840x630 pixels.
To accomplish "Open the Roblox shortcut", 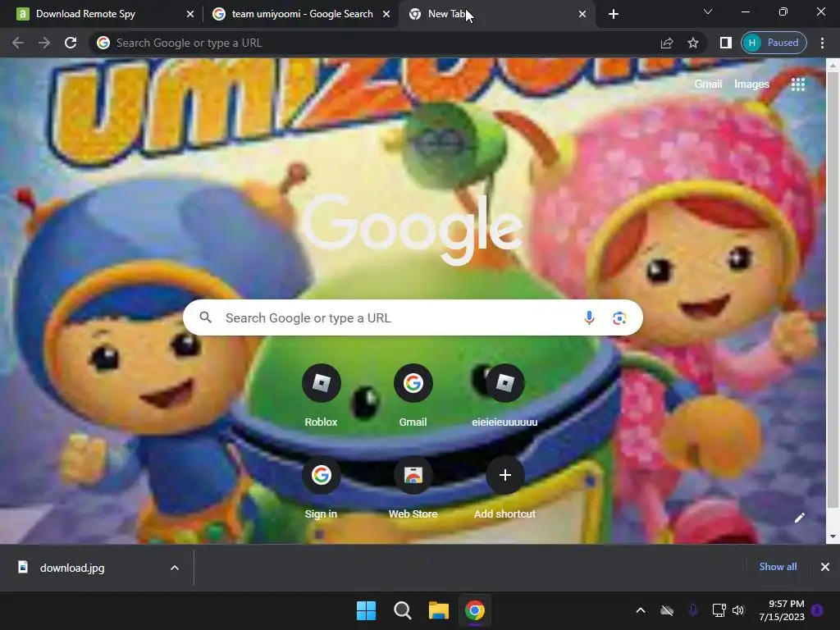I will (321, 395).
